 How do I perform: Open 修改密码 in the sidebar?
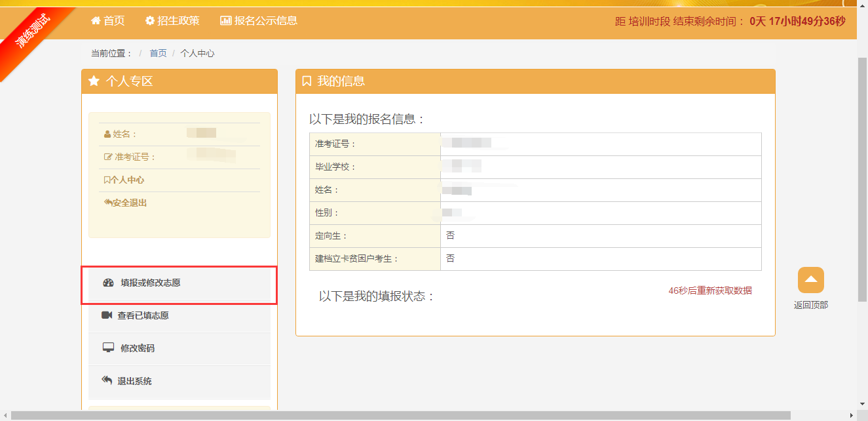[x=138, y=348]
